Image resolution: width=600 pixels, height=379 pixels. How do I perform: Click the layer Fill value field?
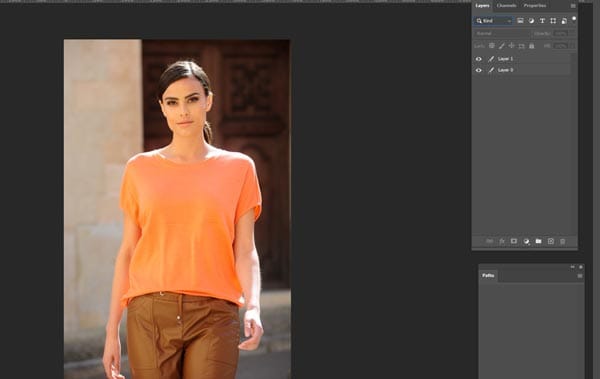[x=561, y=46]
